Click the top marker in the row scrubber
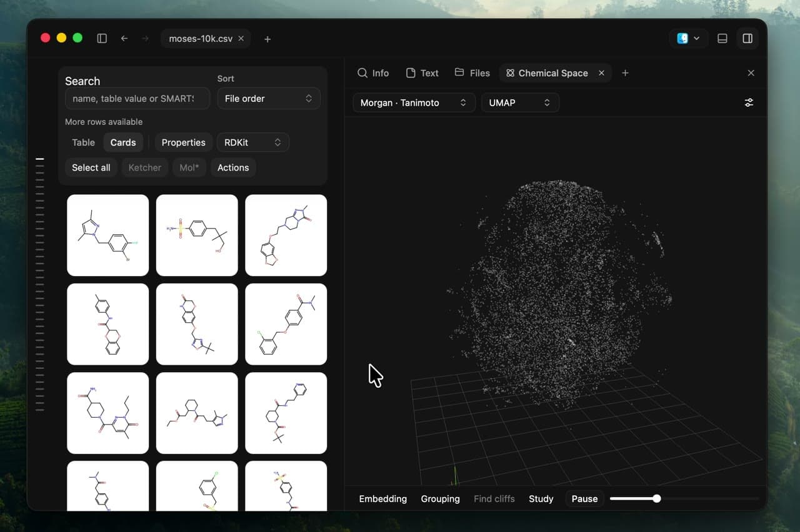 click(x=40, y=159)
